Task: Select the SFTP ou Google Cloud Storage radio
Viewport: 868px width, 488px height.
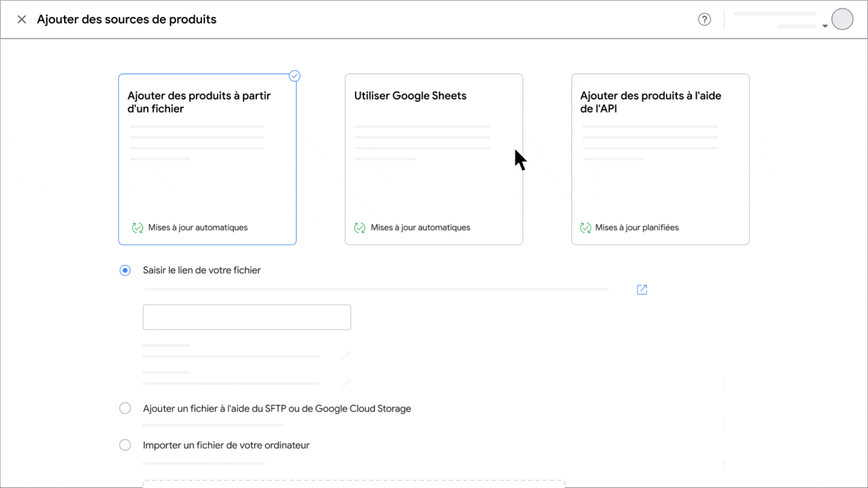Action: click(x=125, y=408)
